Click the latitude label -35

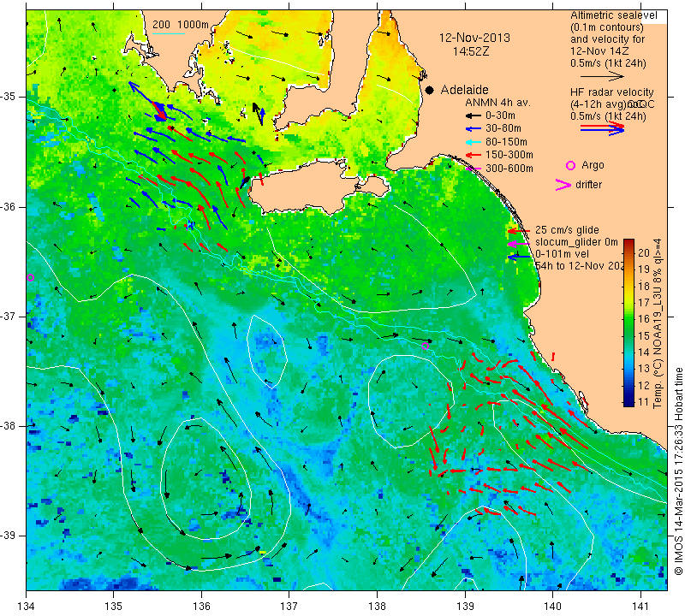(8, 97)
